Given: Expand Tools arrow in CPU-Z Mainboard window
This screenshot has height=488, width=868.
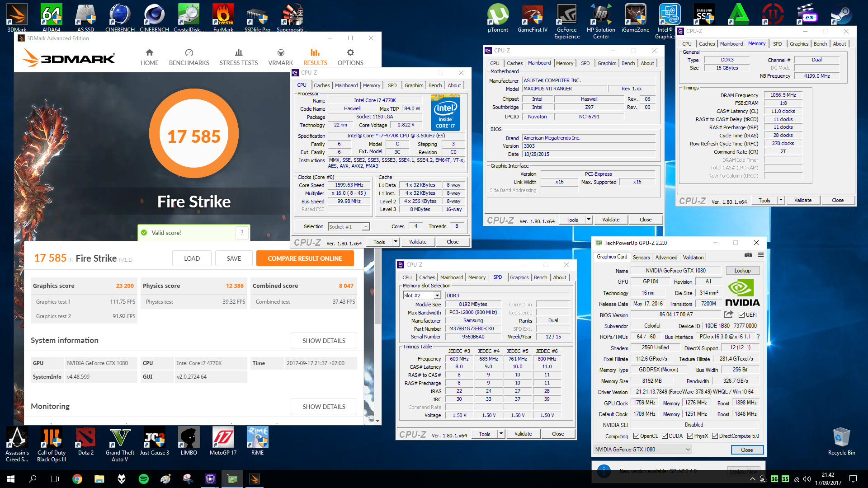Looking at the screenshot, I should 589,220.
